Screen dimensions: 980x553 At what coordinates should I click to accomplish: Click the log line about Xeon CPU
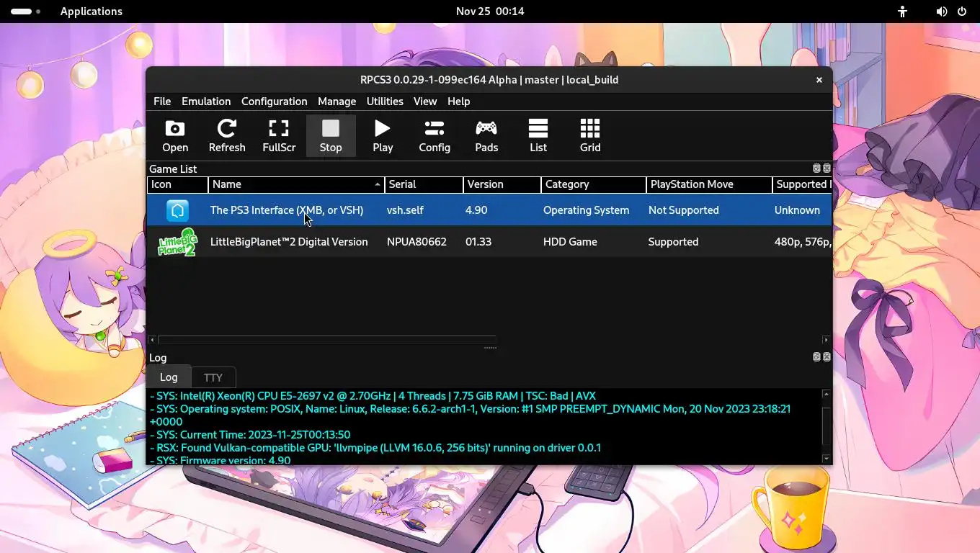point(373,396)
